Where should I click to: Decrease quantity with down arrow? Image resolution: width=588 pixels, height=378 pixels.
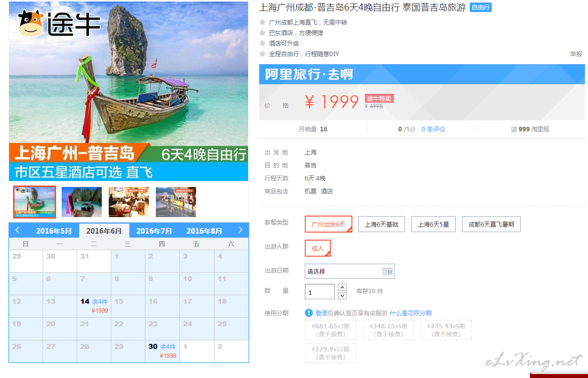point(342,296)
